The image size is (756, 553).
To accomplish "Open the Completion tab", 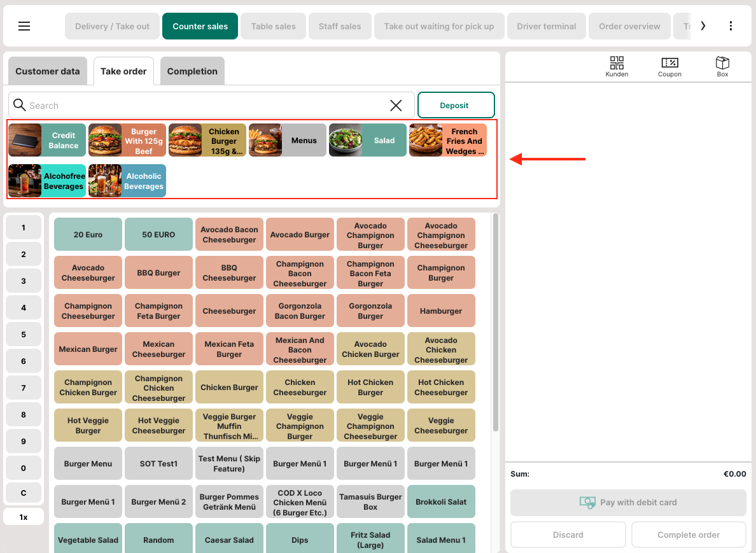I will (x=192, y=71).
